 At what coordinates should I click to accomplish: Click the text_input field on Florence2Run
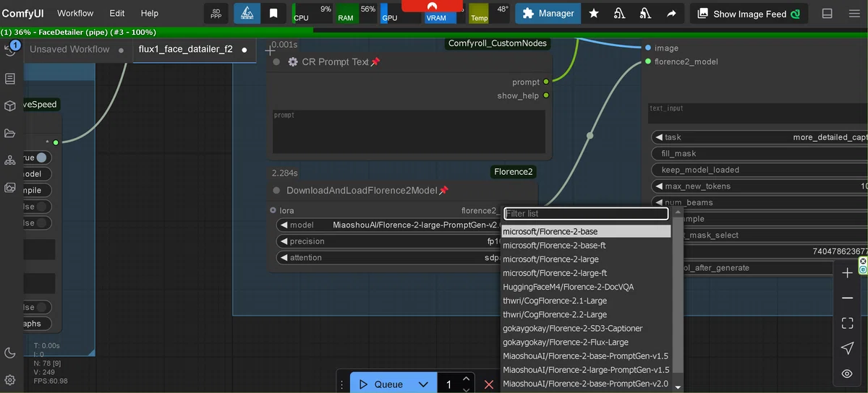point(758,113)
